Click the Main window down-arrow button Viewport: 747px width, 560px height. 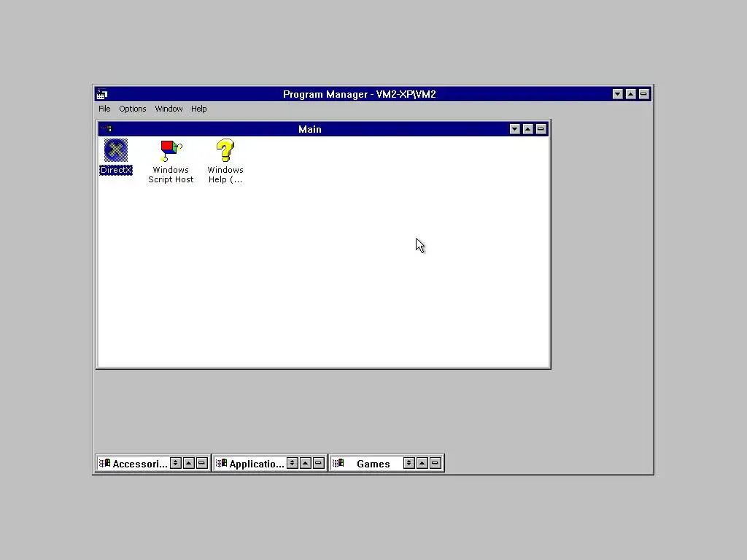click(514, 129)
